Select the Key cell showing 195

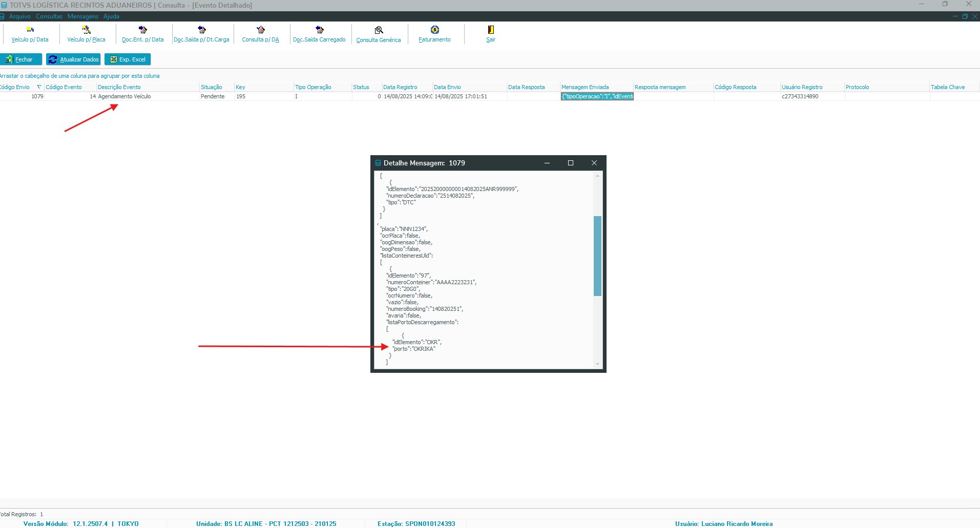[x=264, y=96]
